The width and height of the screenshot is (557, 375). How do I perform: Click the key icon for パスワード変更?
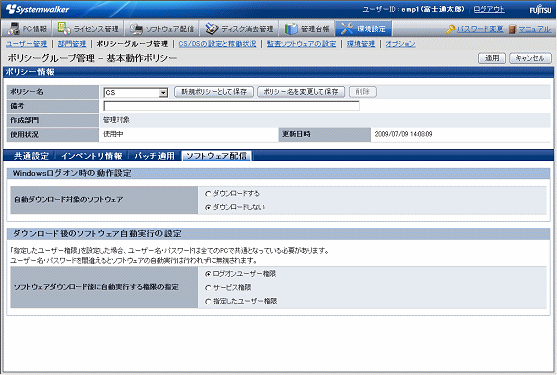pos(451,29)
